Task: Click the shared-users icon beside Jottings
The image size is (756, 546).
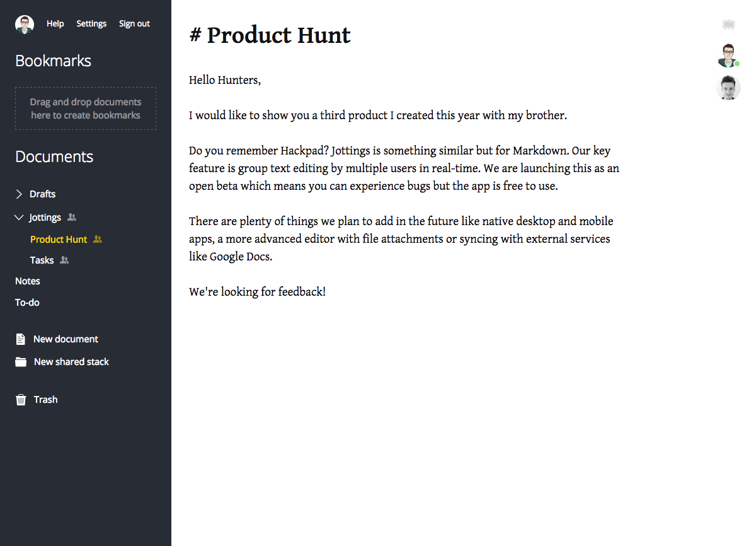Action: tap(72, 218)
